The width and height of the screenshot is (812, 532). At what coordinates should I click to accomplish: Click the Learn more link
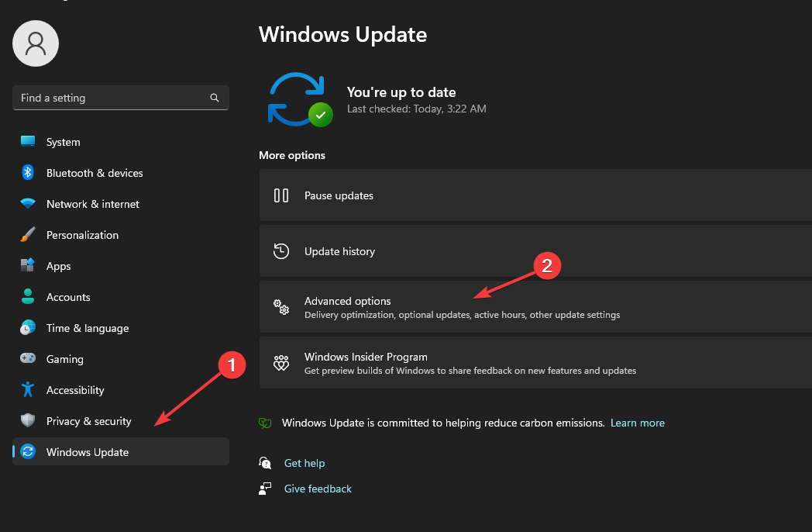coord(638,423)
